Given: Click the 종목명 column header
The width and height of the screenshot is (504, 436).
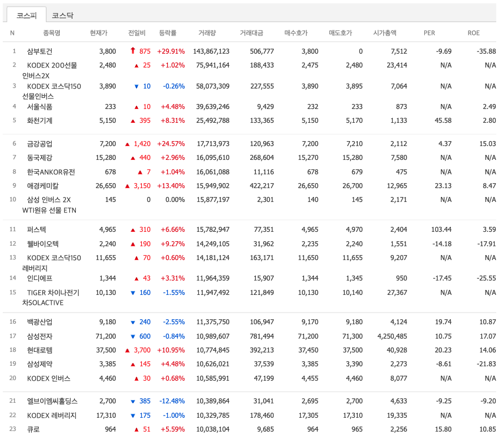Looking at the screenshot, I should click(x=52, y=33).
